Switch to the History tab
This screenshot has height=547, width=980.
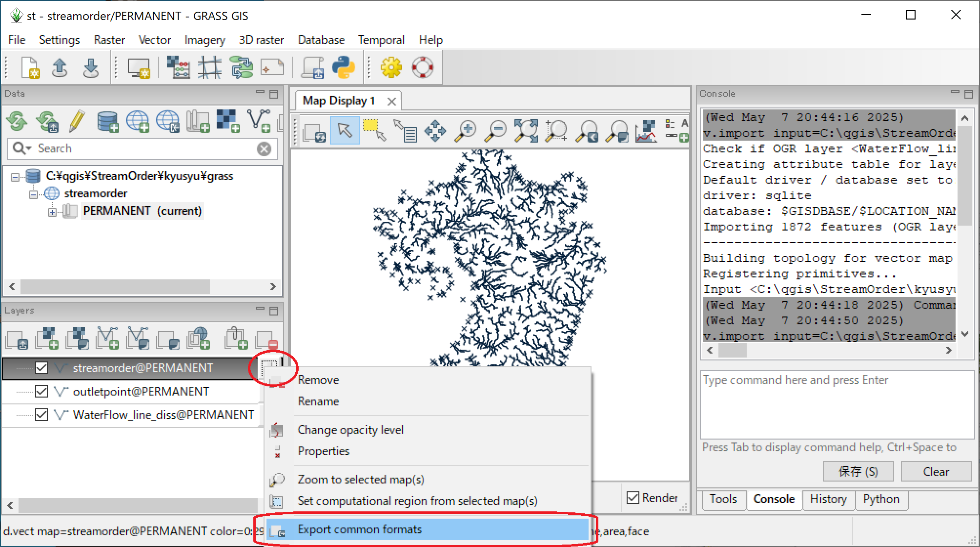click(828, 499)
